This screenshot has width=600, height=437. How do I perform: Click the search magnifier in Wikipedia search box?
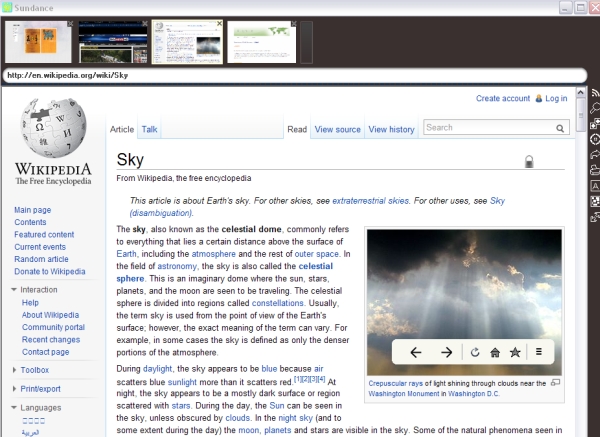560,129
